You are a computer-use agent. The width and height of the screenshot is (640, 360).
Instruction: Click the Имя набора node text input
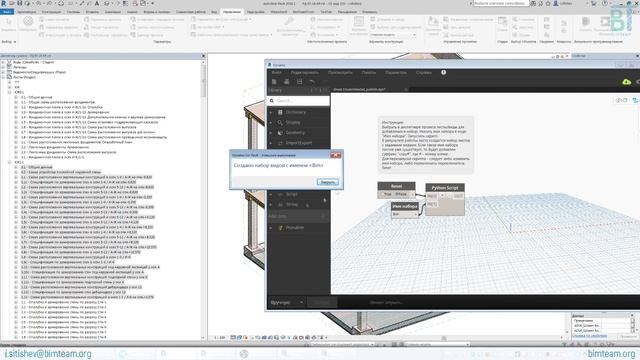403,214
